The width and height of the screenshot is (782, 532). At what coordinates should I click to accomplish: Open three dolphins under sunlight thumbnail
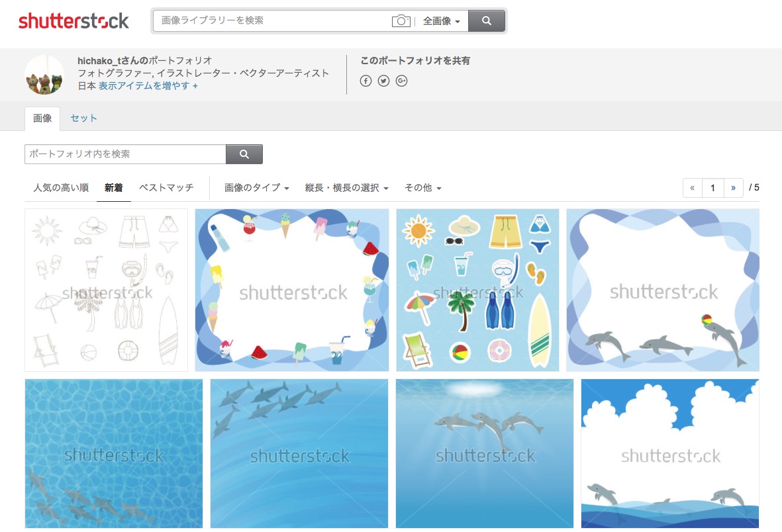tap(485, 453)
